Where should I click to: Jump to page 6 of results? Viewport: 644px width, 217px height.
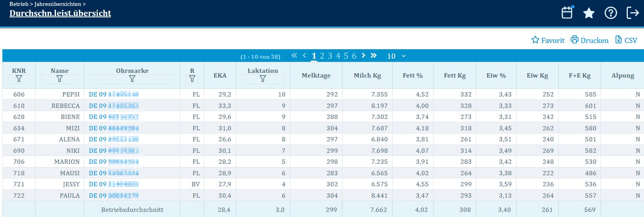354,56
